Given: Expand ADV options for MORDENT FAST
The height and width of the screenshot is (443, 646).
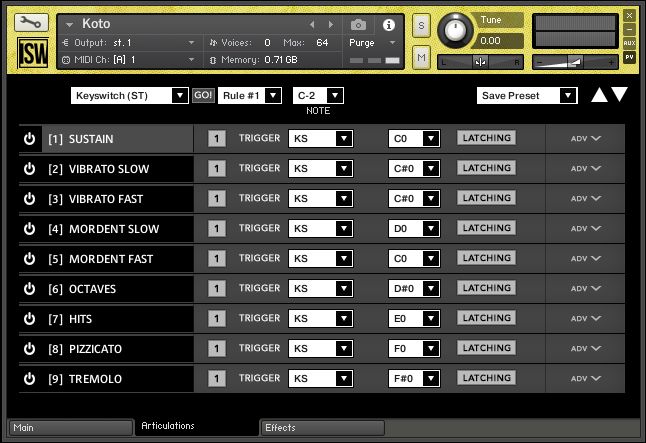Looking at the screenshot, I should 586,258.
